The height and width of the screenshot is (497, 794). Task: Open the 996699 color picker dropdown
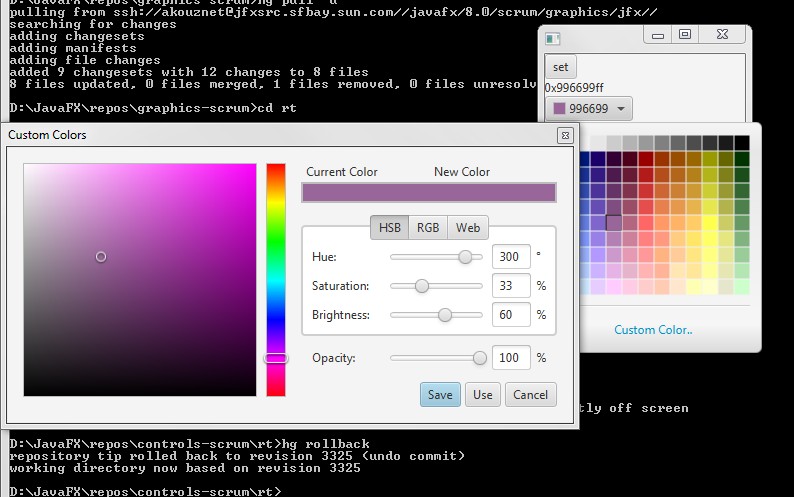click(589, 108)
